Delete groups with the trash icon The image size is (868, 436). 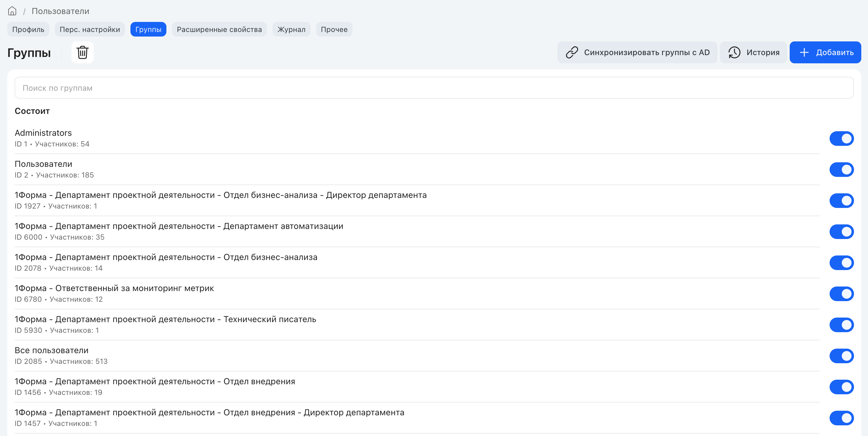pyautogui.click(x=83, y=53)
